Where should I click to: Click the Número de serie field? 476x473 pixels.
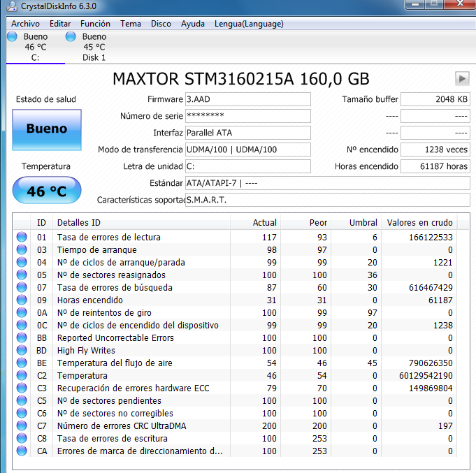247,116
